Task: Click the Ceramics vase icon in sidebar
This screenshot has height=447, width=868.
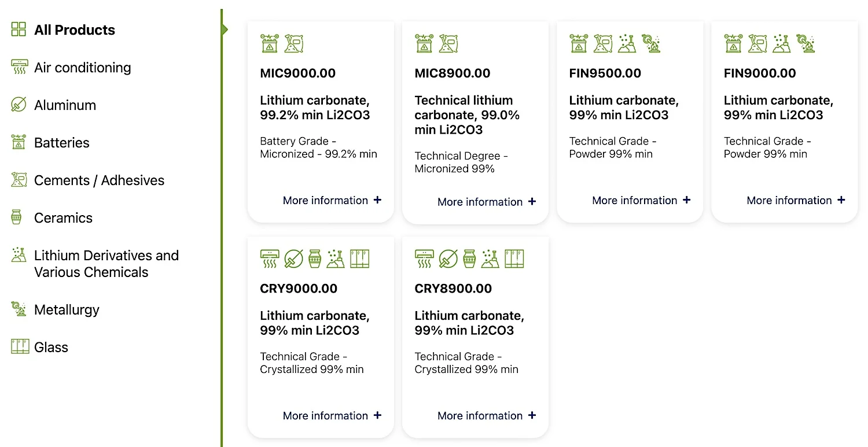Action: tap(16, 217)
